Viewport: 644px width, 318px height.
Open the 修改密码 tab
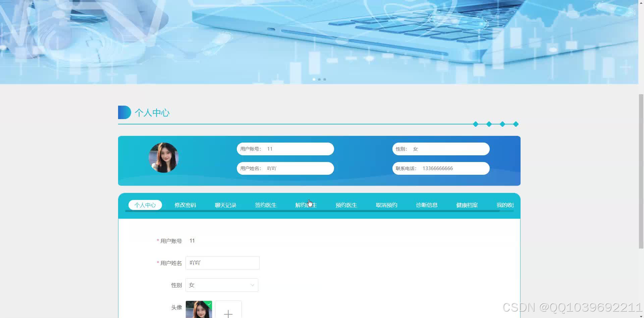coord(185,205)
